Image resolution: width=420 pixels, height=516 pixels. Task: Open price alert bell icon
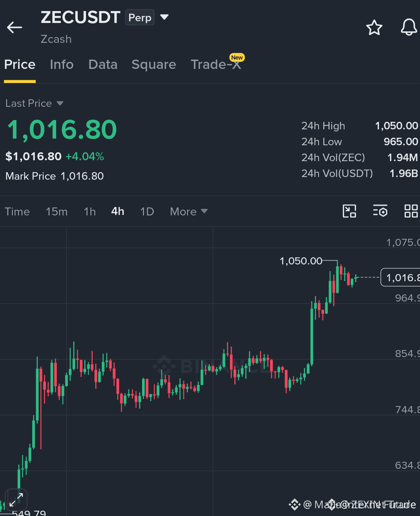click(409, 27)
